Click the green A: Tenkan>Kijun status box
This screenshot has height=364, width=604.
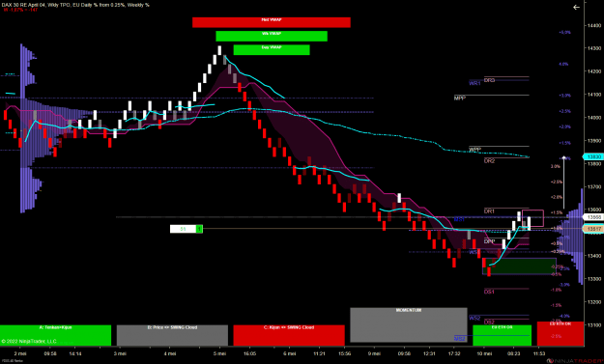point(55,335)
